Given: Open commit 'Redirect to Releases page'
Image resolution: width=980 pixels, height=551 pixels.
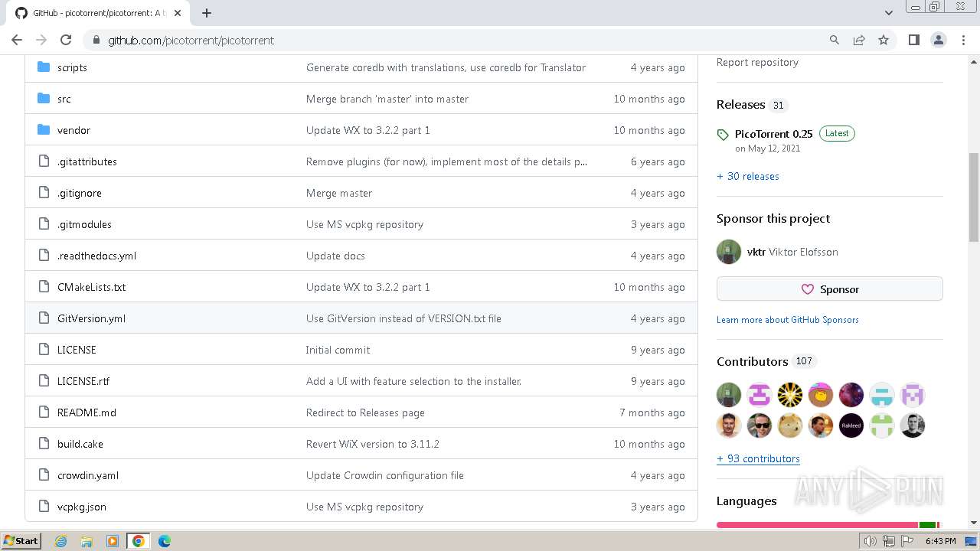Looking at the screenshot, I should 365,412.
